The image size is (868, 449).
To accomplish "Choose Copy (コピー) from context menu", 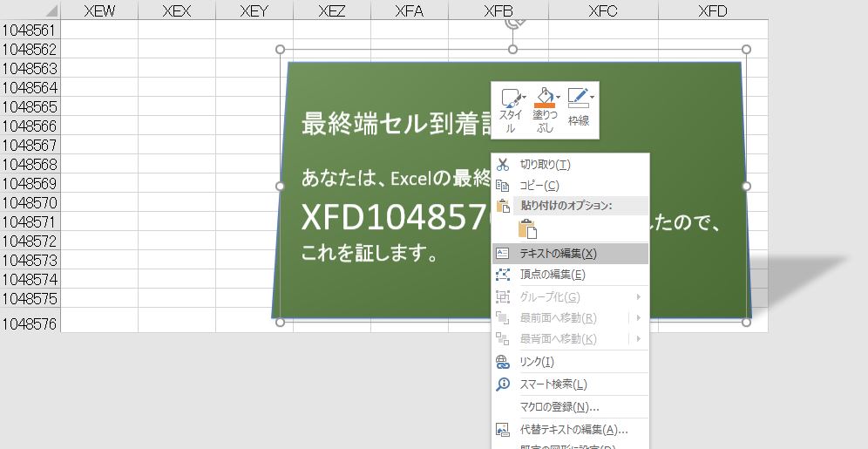I will point(570,186).
